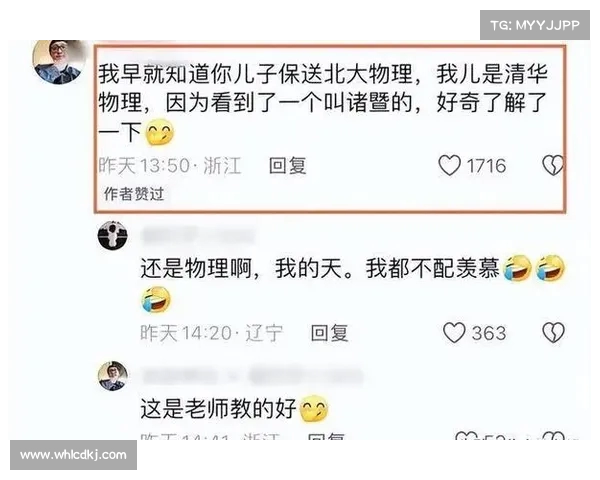
Task: Dislike the 1716-like comment with broken heart
Action: tap(553, 165)
